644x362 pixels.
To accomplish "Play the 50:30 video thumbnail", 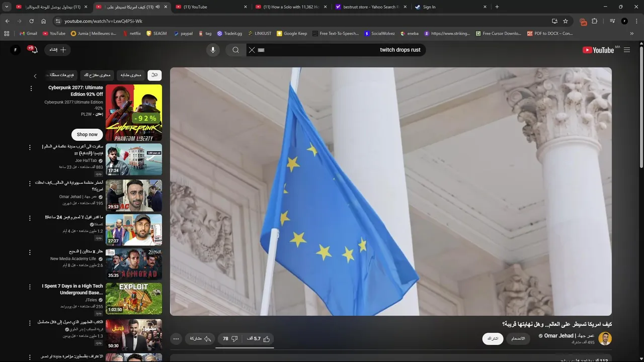I will coord(134,335).
